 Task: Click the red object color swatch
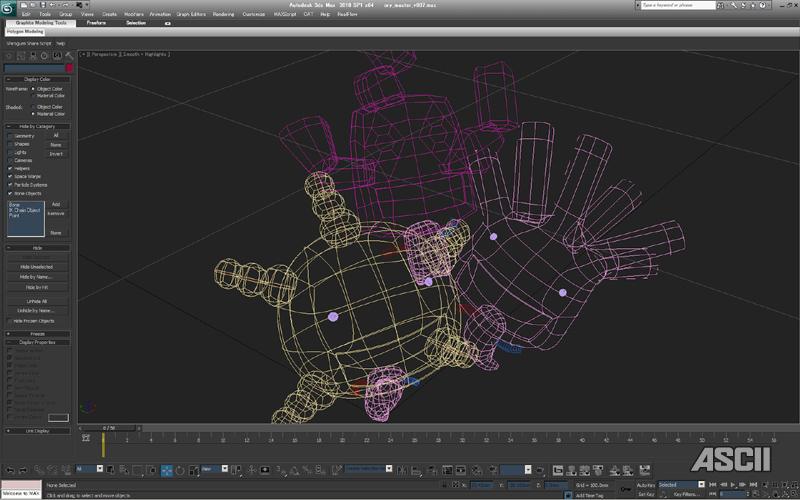click(x=70, y=68)
